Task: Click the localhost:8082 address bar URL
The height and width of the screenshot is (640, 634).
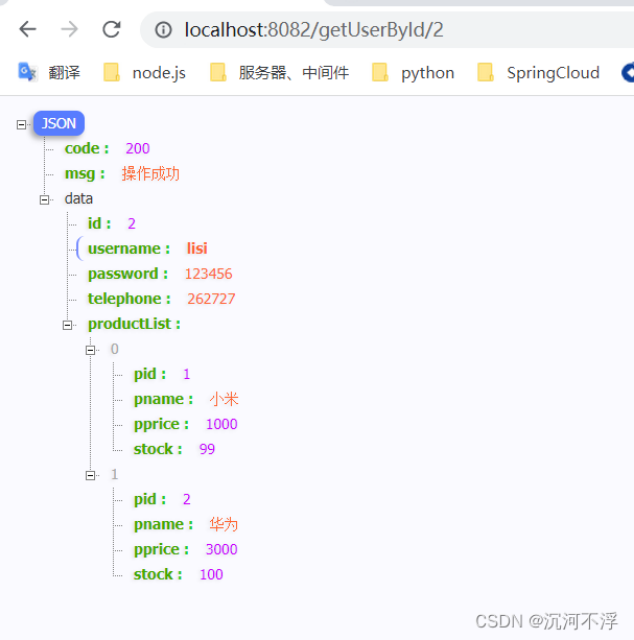Action: pos(313,30)
